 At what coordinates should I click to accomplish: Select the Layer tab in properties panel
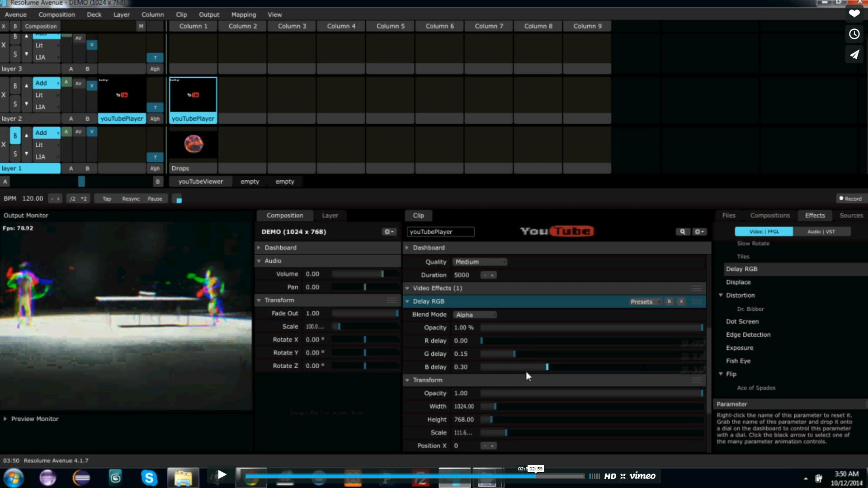(330, 215)
